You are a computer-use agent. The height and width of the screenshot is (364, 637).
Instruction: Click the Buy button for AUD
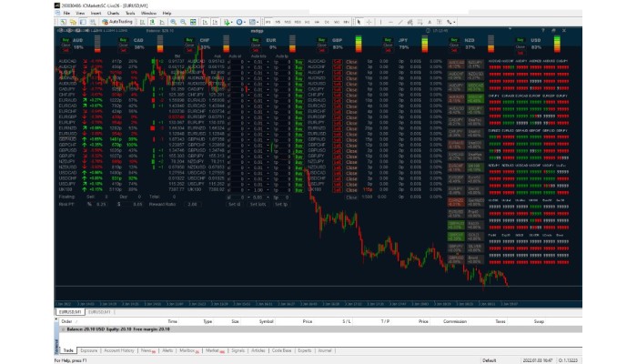66,40
